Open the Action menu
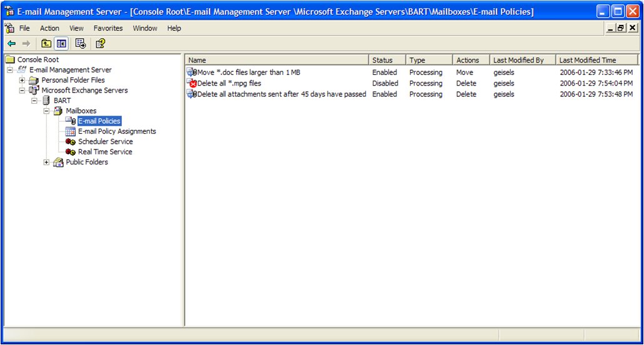This screenshot has width=644, height=345. tap(49, 28)
